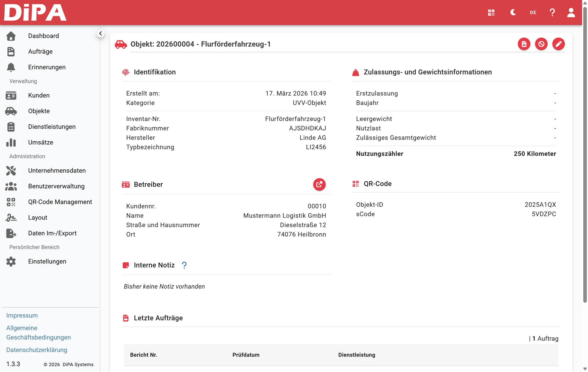Open the Datenschutzerklärung link
The image size is (588, 372).
pyautogui.click(x=37, y=350)
